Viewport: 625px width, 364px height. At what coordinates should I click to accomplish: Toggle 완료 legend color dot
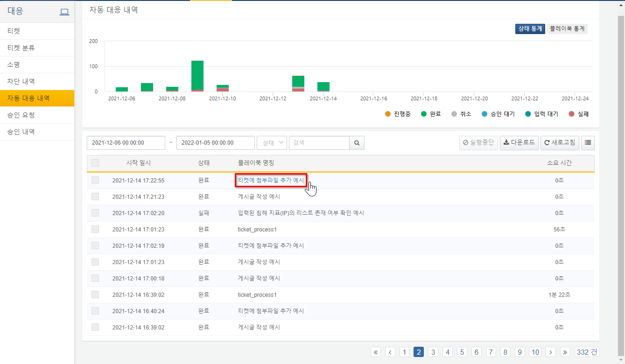tap(424, 114)
